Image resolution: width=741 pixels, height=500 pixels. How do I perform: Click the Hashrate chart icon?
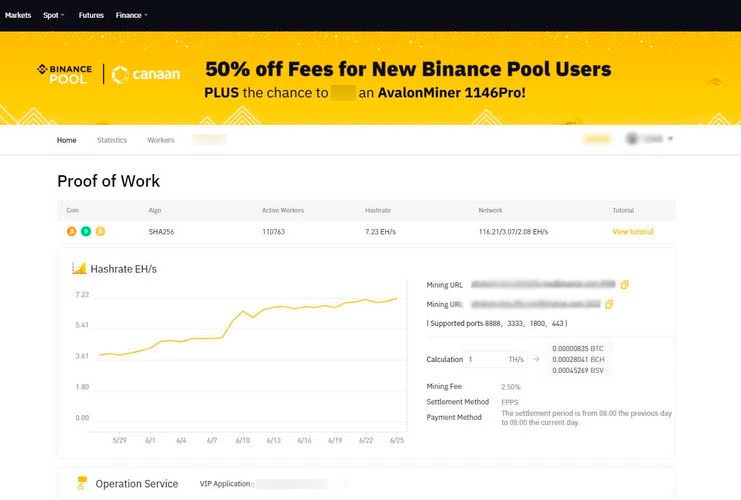79,268
